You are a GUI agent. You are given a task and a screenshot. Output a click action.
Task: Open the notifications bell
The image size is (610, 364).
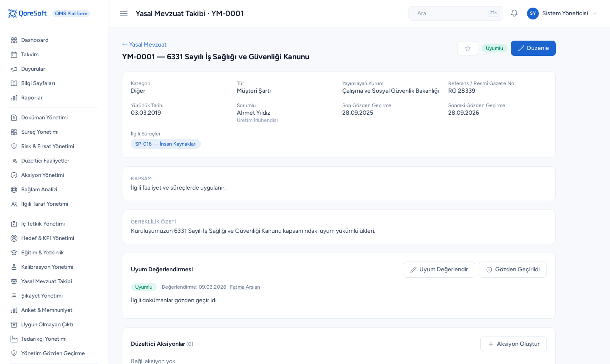tap(514, 14)
